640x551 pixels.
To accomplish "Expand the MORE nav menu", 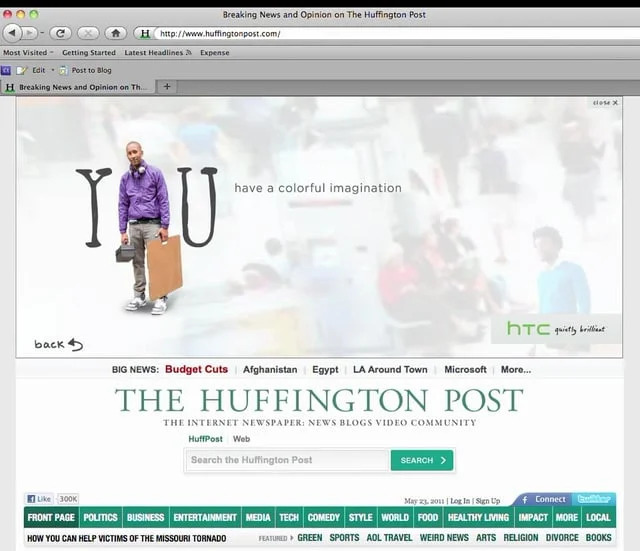I will tap(567, 518).
